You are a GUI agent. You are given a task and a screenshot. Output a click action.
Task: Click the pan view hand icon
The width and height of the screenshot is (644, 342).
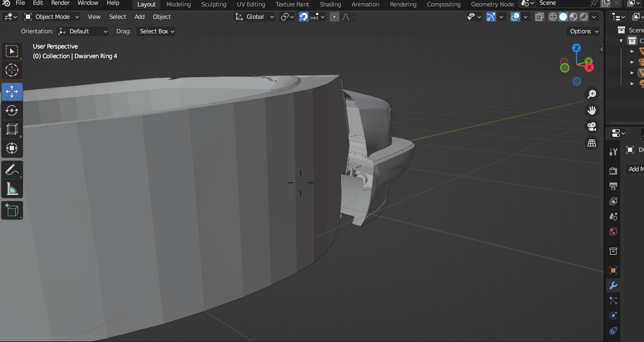click(592, 110)
